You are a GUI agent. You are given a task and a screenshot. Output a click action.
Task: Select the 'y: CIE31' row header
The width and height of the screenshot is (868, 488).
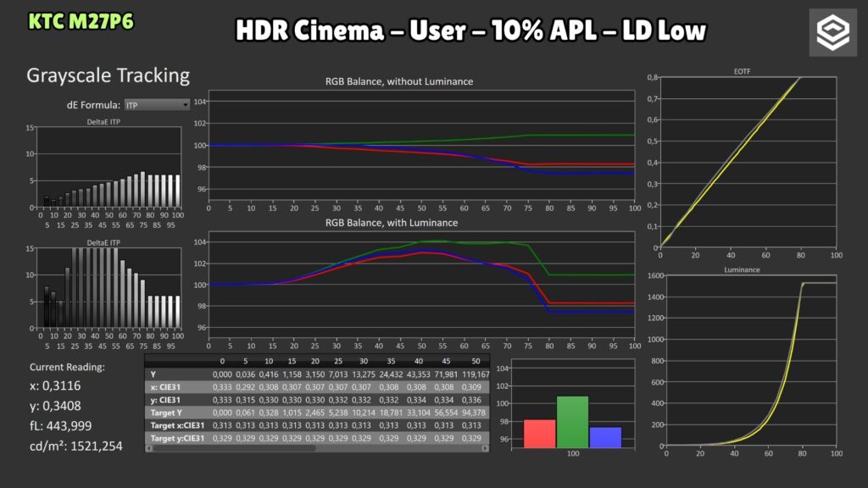(165, 400)
